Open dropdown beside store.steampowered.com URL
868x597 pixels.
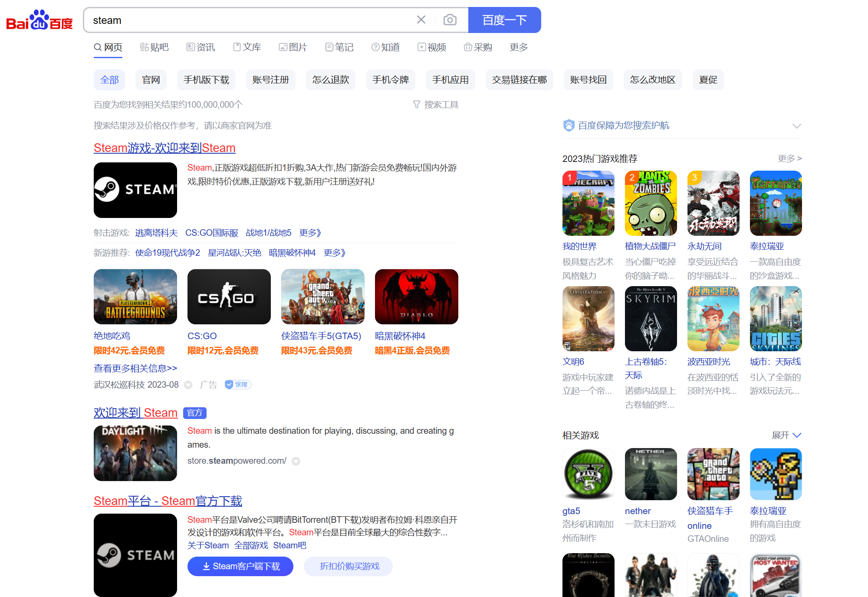(x=296, y=461)
